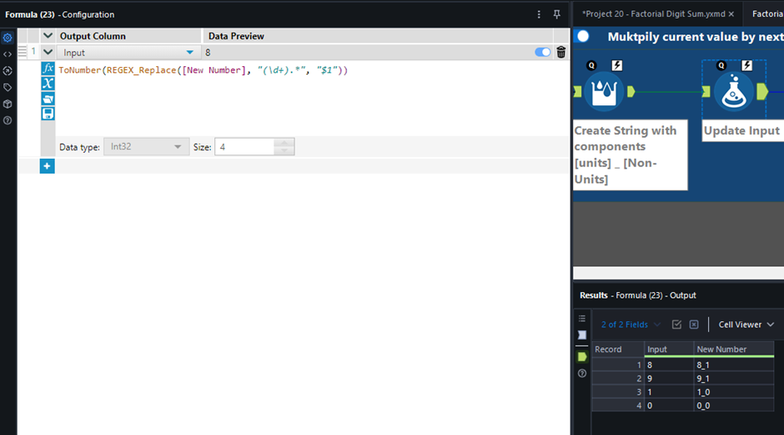Decrease the Size stepper value
The width and height of the screenshot is (784, 435).
click(x=284, y=150)
